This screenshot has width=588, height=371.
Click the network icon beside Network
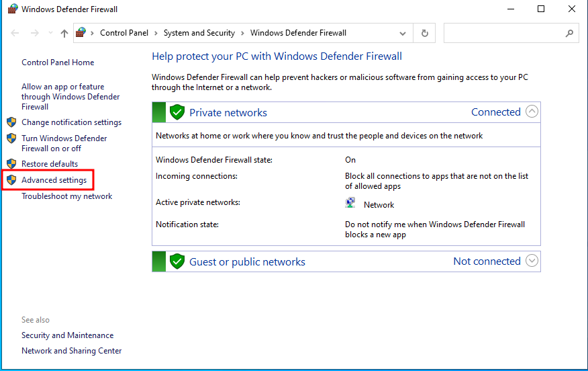coord(350,203)
